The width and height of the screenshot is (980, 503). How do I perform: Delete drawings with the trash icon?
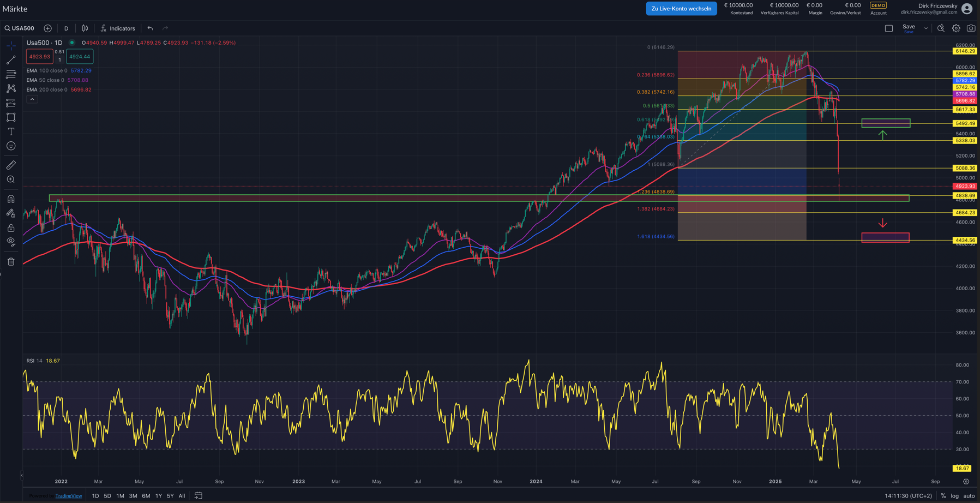click(x=11, y=262)
